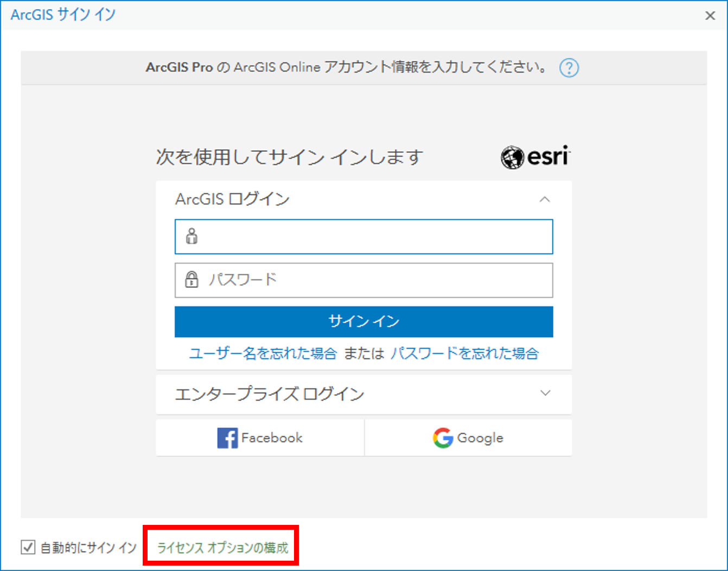Viewport: 728px width, 571px height.
Task: Sign in with Facebook
Action: tap(260, 438)
